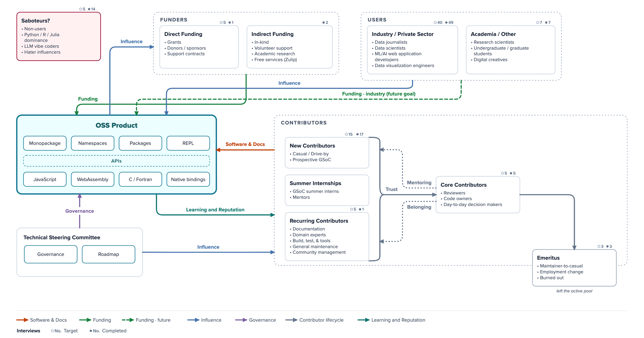
Task: Click the 'Learning and Reputation' arrow label
Action: (215, 210)
